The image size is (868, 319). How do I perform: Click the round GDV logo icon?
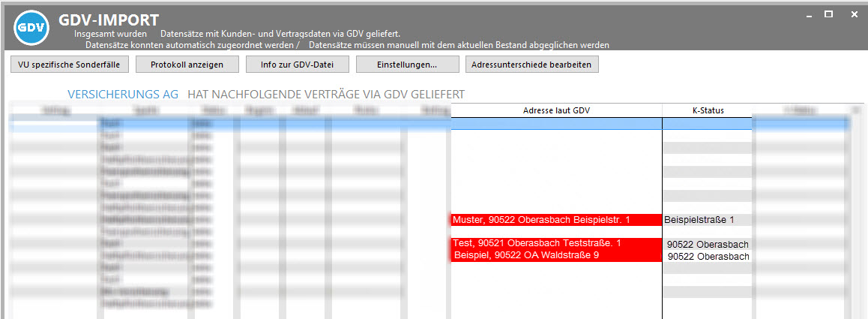31,29
